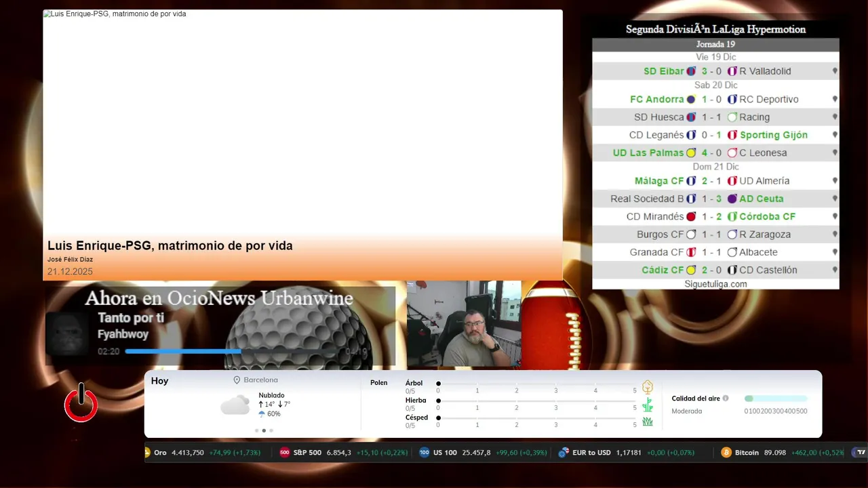Click the Sporting Gijón team name

coord(774,135)
